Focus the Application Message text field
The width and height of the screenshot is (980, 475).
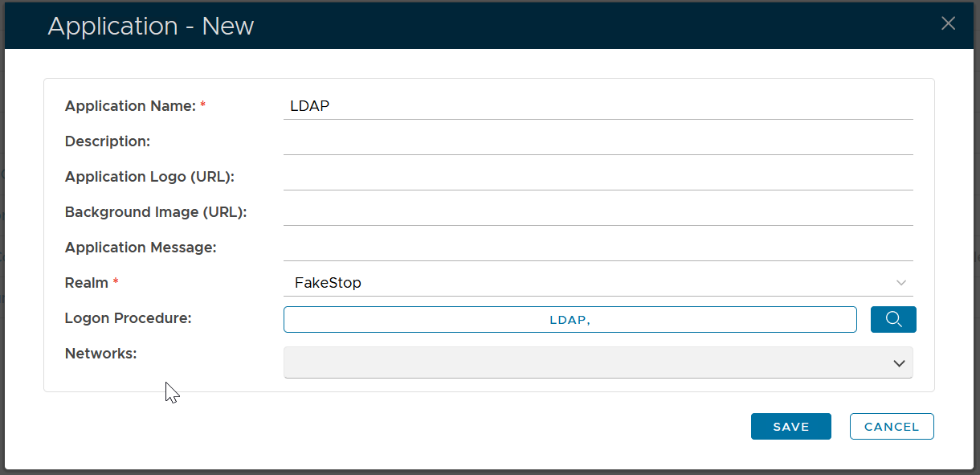[598, 248]
